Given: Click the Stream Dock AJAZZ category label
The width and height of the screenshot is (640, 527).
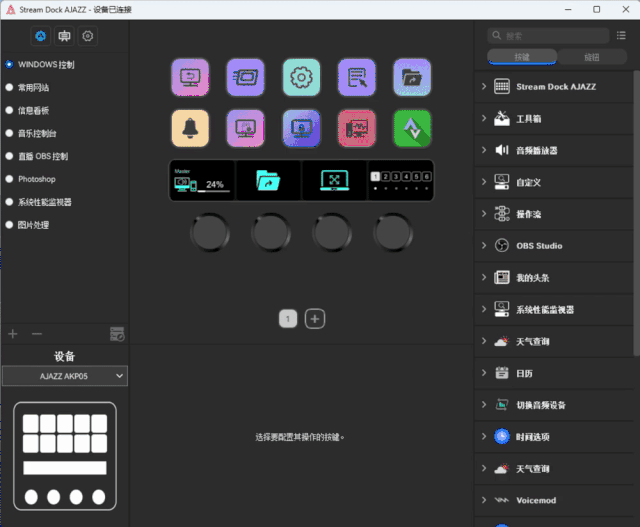Looking at the screenshot, I should pos(556,87).
